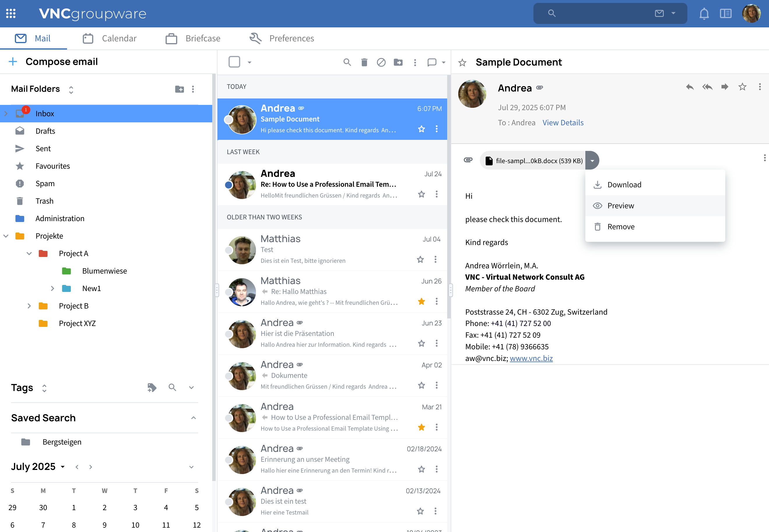Move mail with folder arrow icon

pyautogui.click(x=398, y=62)
